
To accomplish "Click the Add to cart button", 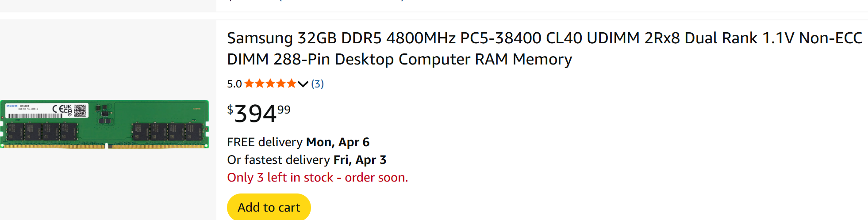I will pos(269,207).
